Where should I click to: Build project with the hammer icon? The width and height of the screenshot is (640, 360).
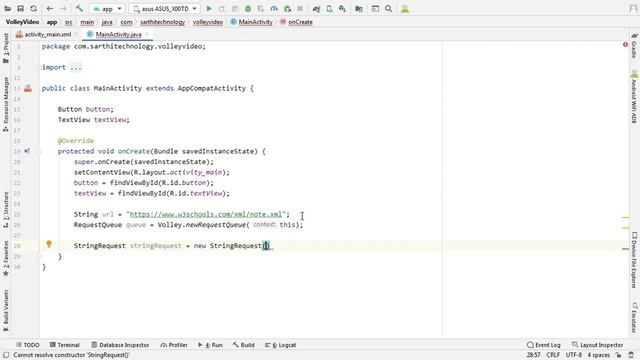coord(79,9)
